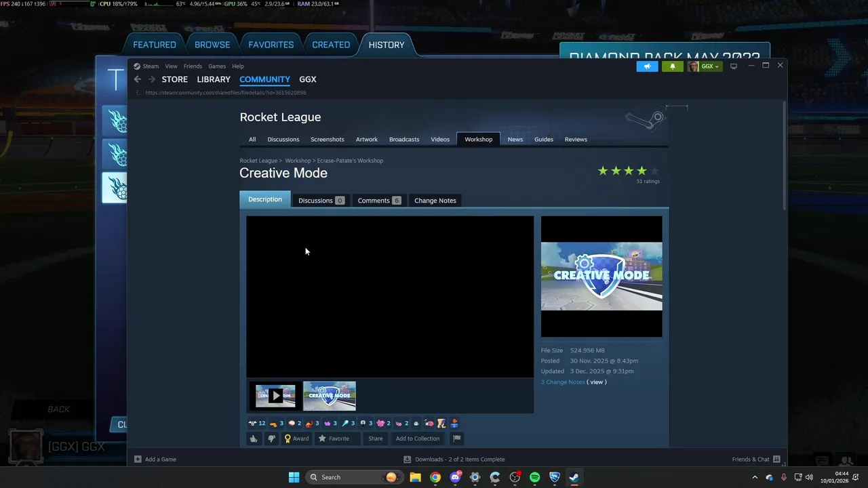Open the Friends menu
The height and width of the screenshot is (488, 868).
pyautogui.click(x=193, y=66)
